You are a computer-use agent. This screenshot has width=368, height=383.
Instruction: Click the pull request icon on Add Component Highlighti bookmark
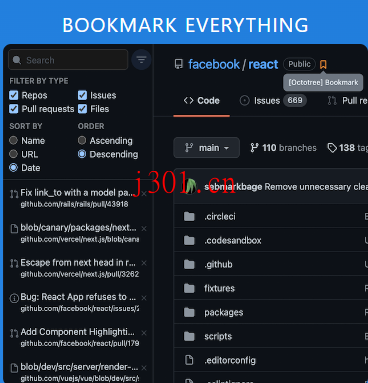[x=14, y=333]
